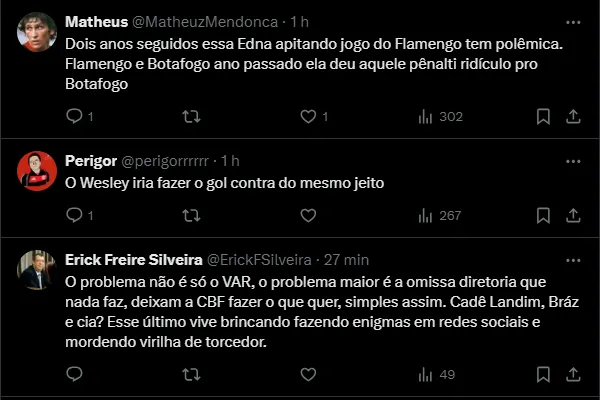Like Matheus's tweet
The width and height of the screenshot is (600, 400).
tap(308, 117)
